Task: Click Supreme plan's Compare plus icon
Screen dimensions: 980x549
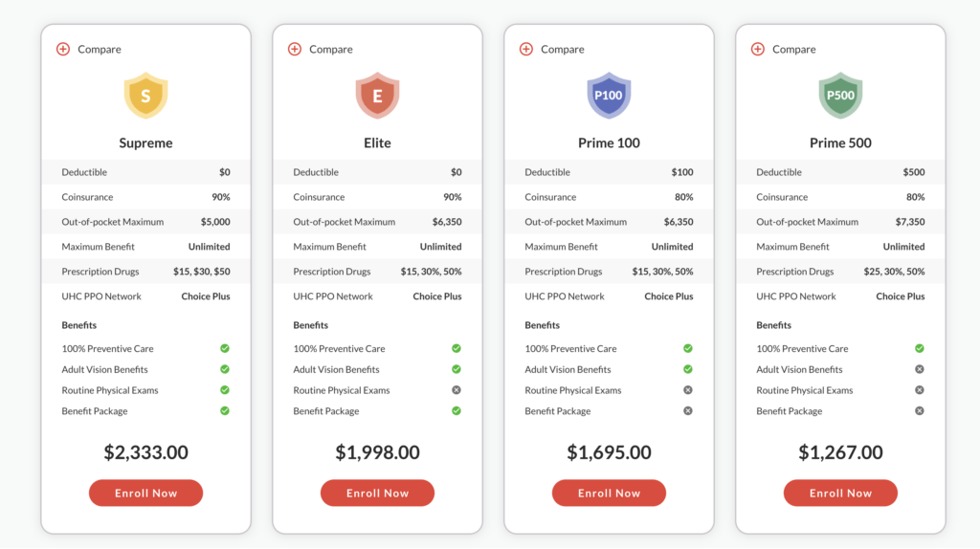Action: [x=63, y=49]
